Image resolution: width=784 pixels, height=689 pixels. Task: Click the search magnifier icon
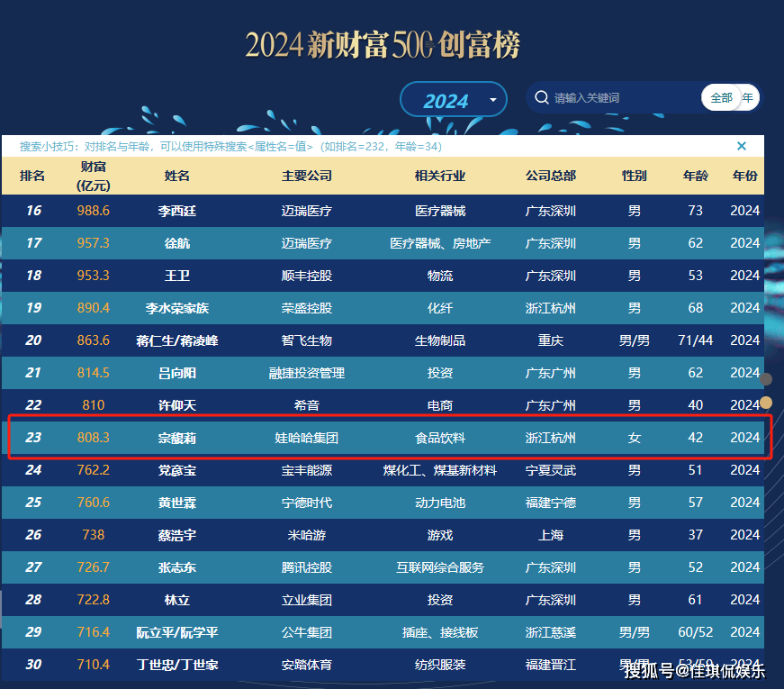click(x=542, y=97)
